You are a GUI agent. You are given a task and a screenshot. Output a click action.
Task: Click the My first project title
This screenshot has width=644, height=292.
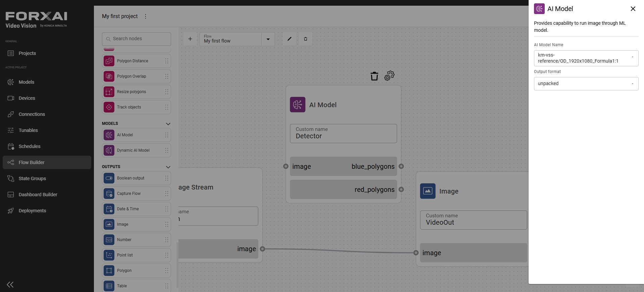pyautogui.click(x=120, y=16)
